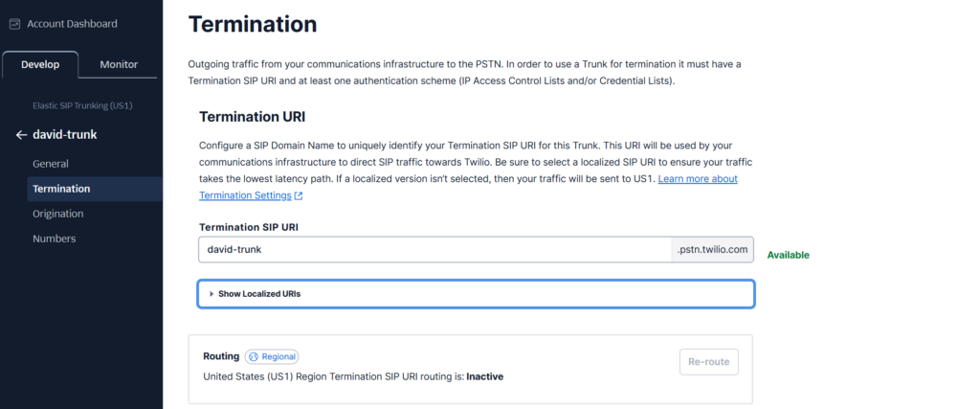
Task: Open Learn more about Termination Settings link
Action: pos(469,187)
